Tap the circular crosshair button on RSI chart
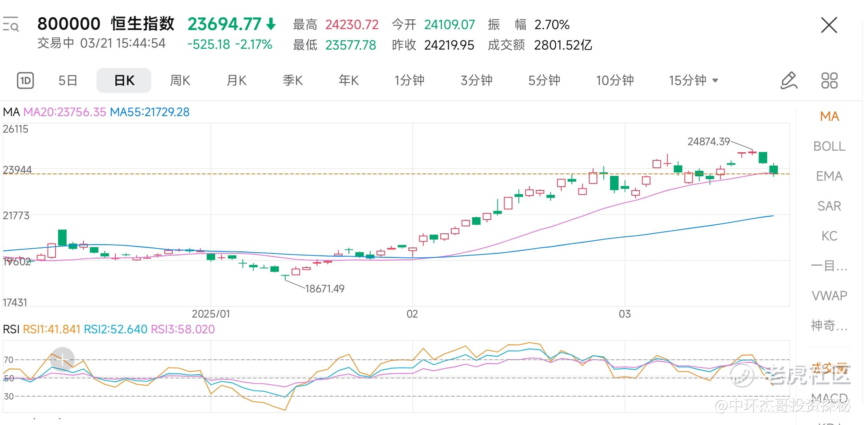This screenshot has width=868, height=425. click(x=63, y=359)
